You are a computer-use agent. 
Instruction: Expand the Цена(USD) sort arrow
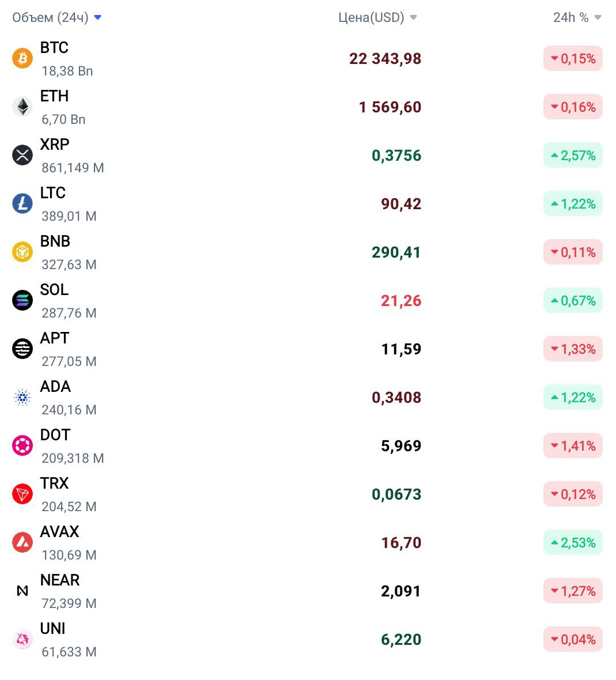point(413,17)
